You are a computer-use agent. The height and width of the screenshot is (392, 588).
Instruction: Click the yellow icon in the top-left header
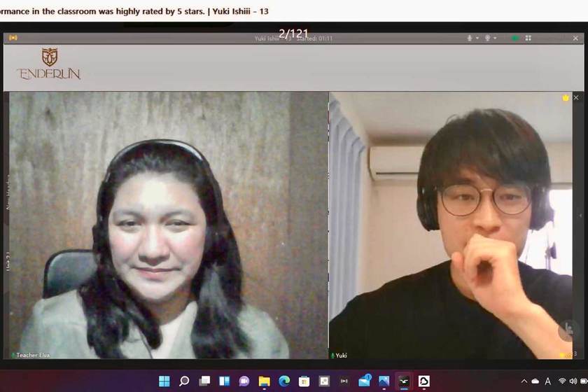pyautogui.click(x=13, y=38)
